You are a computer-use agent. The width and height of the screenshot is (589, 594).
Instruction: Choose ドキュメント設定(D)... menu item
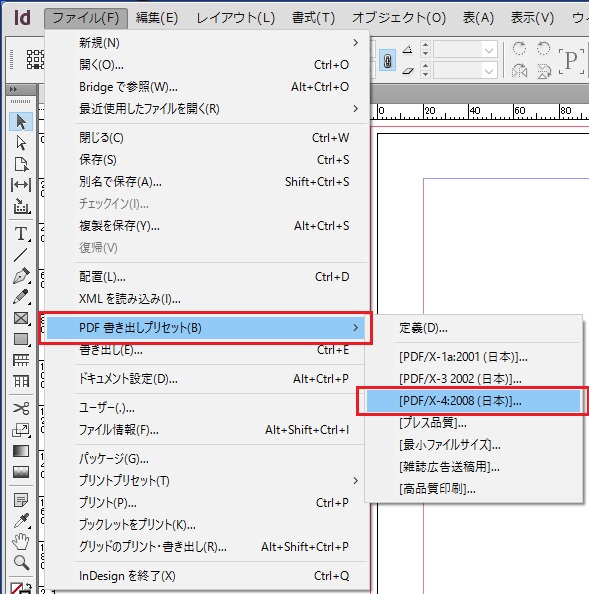(x=207, y=378)
